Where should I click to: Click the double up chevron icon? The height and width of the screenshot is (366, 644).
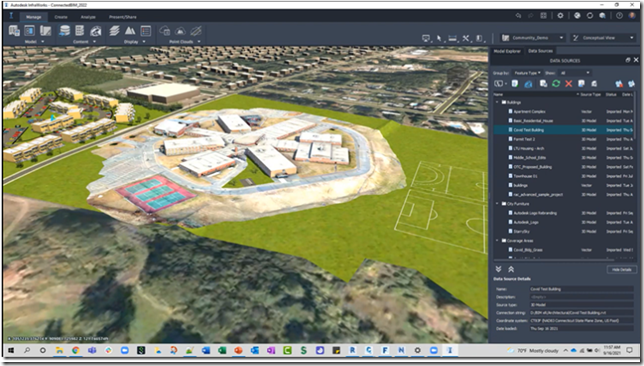pos(511,269)
